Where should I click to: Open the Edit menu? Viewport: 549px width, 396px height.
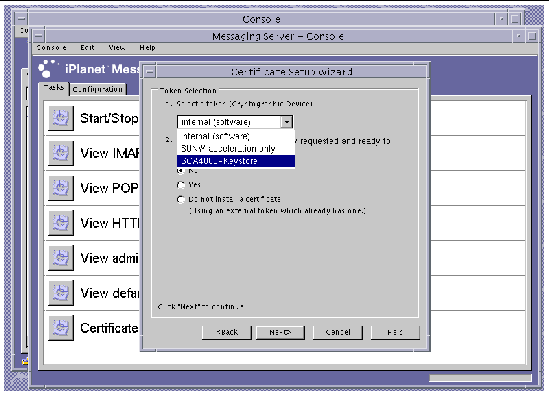point(87,48)
